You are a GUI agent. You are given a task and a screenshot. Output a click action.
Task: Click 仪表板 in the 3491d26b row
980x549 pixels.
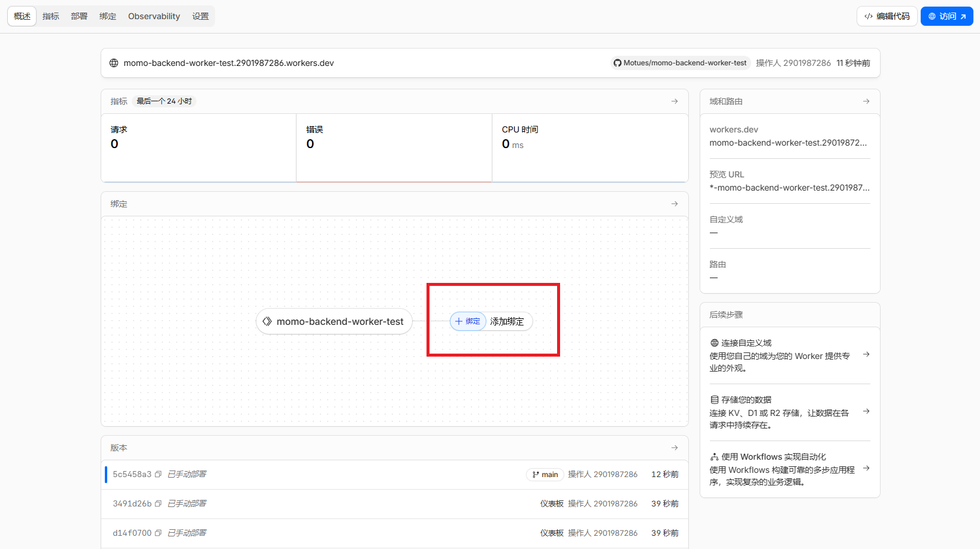pos(552,503)
